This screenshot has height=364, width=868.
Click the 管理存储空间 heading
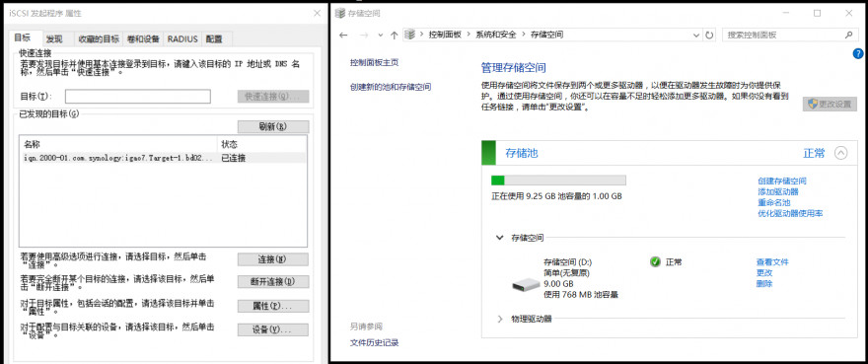pos(514,68)
